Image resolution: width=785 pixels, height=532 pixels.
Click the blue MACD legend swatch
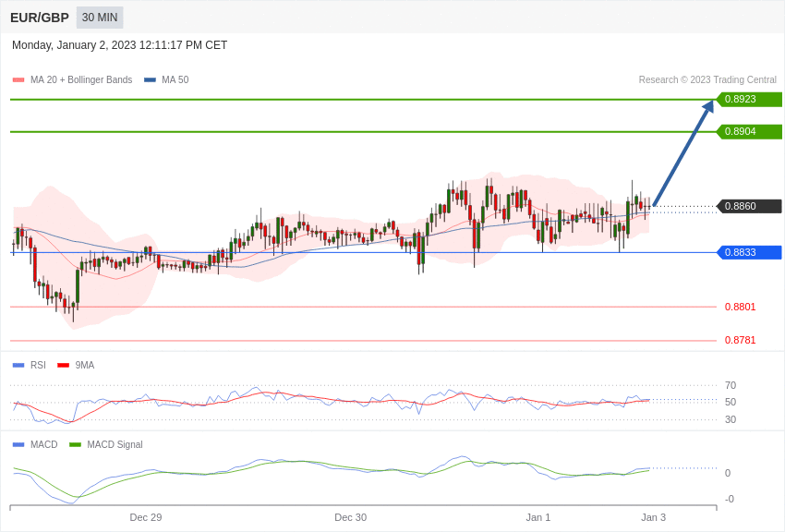coord(18,444)
